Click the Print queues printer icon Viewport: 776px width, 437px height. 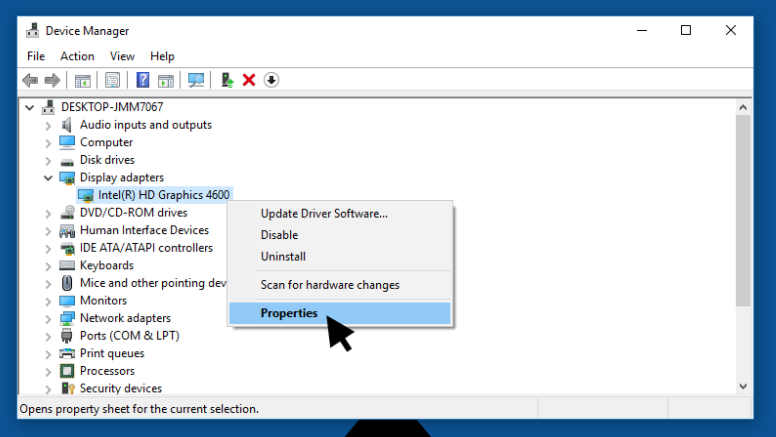point(67,353)
